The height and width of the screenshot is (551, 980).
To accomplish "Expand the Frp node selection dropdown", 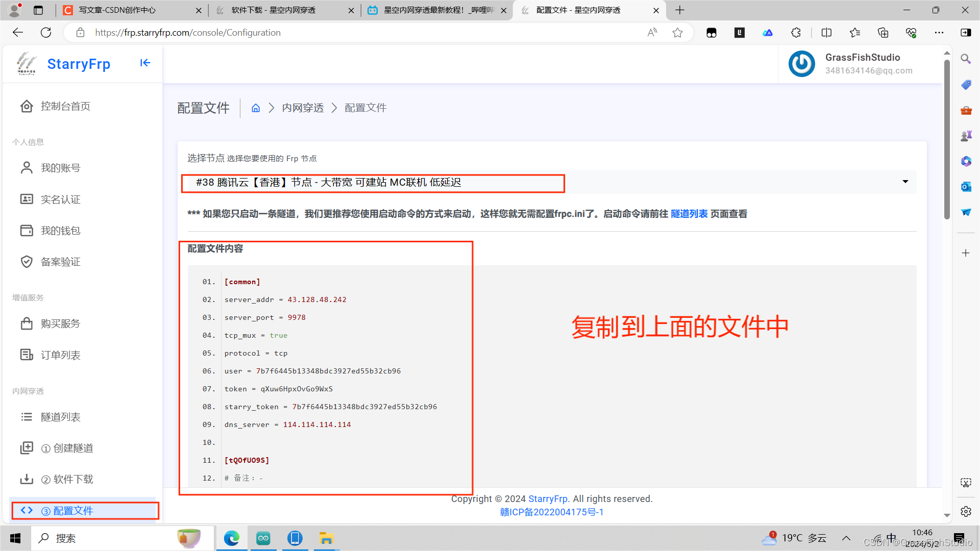I will coord(905,182).
